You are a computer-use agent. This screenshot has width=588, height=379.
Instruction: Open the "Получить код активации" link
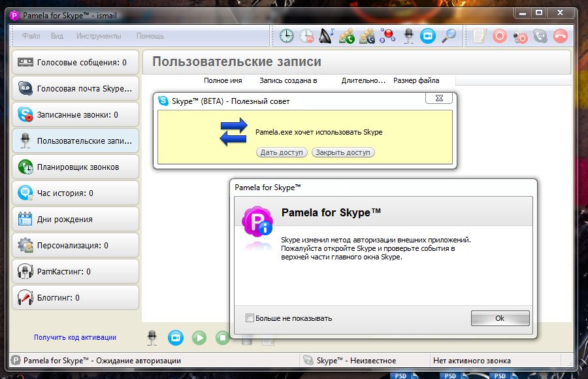(x=75, y=337)
